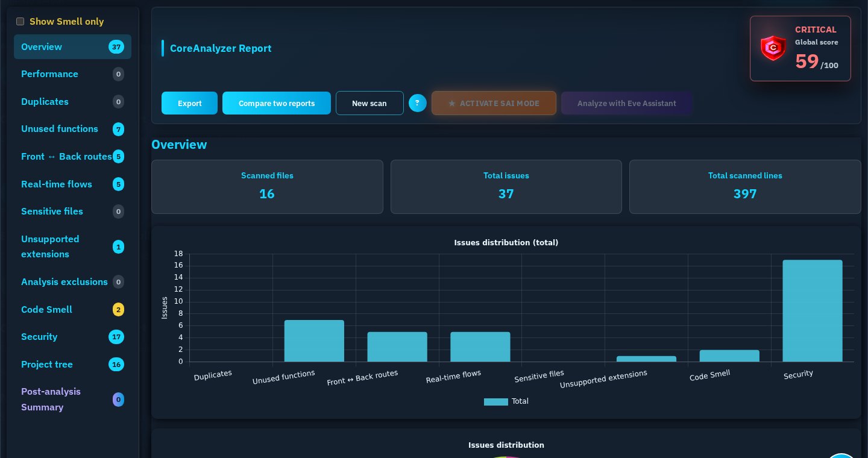Click the Total scanned lines card
Image resolution: width=868 pixels, height=458 pixels.
pyautogui.click(x=745, y=187)
